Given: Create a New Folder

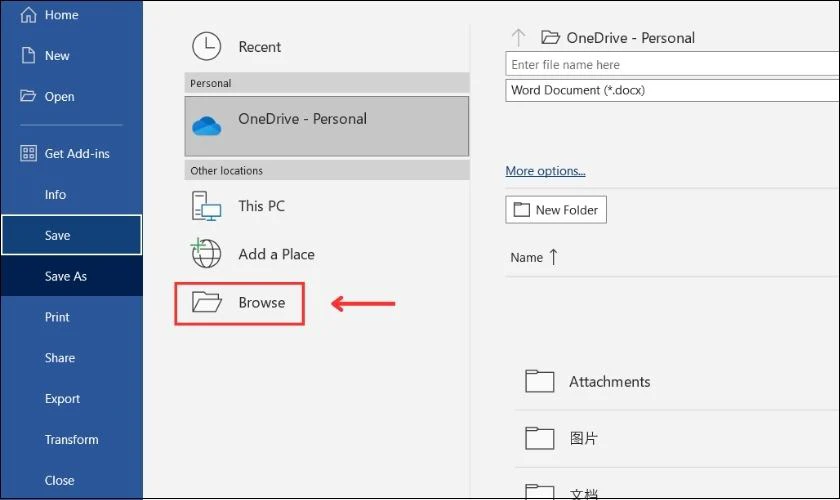Looking at the screenshot, I should coord(556,210).
